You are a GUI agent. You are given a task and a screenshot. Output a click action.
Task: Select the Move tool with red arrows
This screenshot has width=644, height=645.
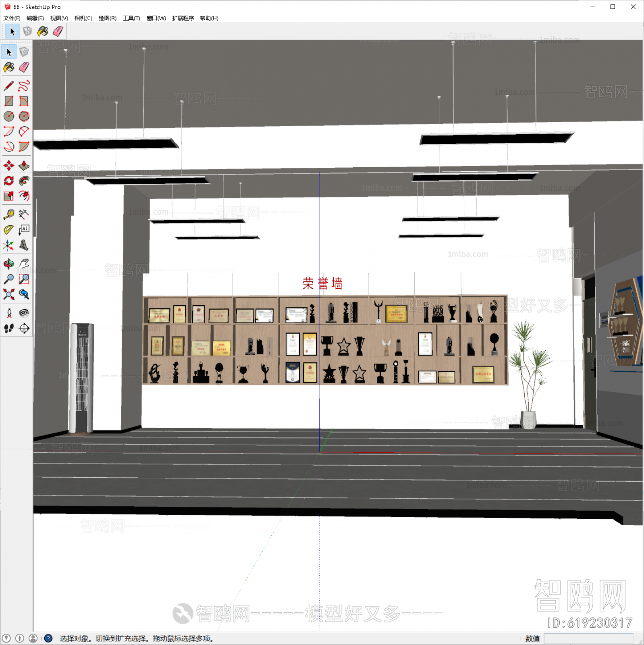pos(9,166)
